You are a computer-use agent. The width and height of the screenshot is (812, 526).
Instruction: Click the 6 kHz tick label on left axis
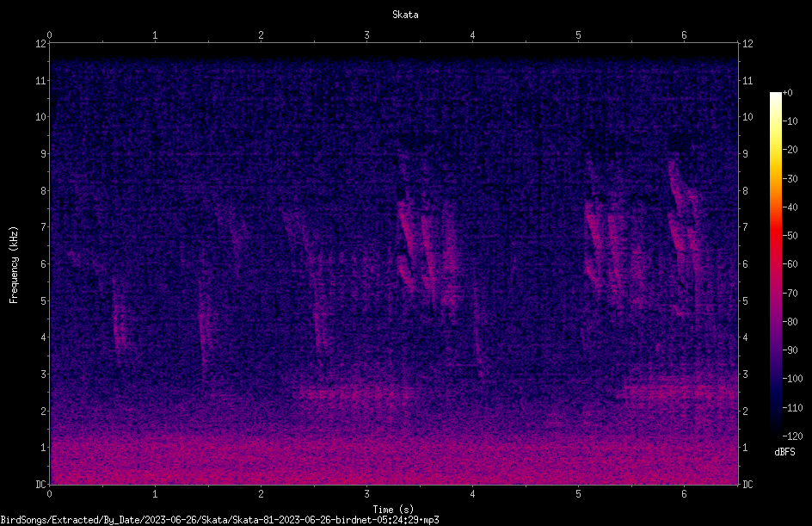pos(44,263)
